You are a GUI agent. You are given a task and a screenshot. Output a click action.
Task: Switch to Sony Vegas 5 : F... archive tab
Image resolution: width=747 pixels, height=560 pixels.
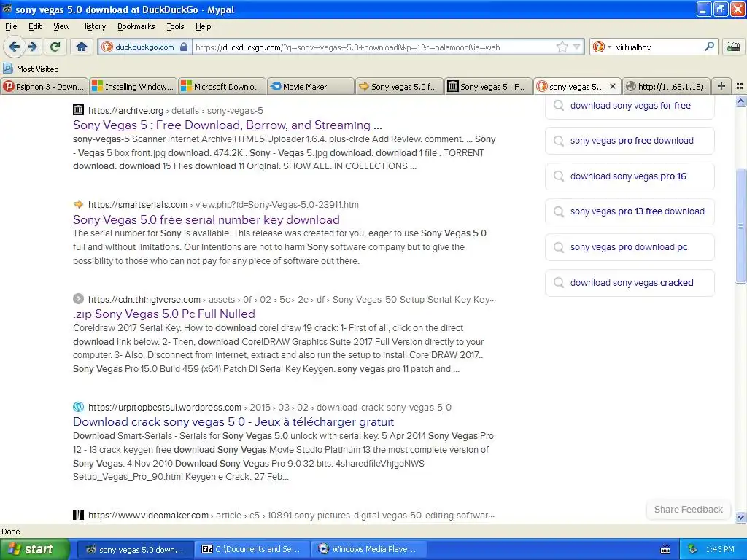[x=488, y=86]
